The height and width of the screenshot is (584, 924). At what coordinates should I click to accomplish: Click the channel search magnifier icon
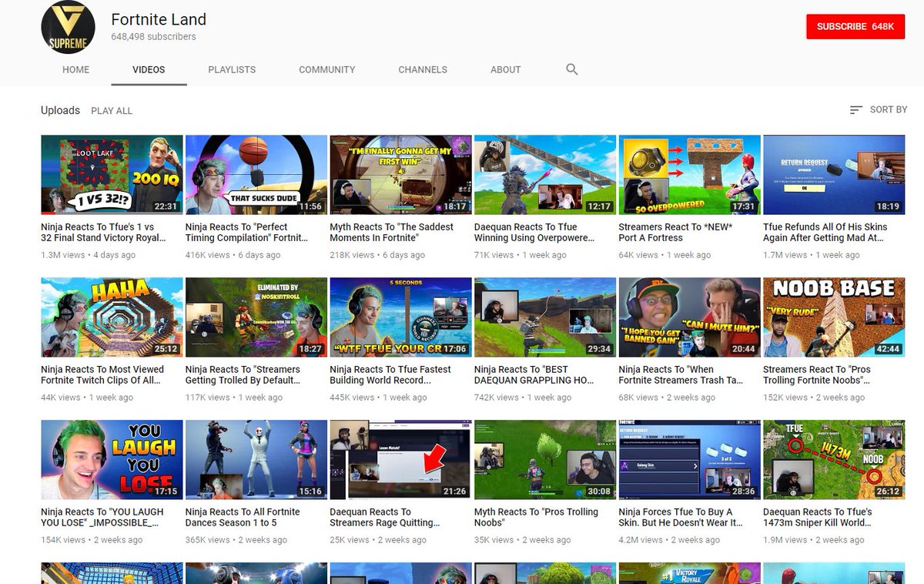(571, 69)
